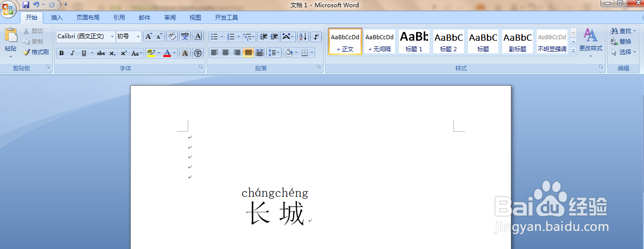
Task: Toggle Italic formatting
Action: (x=72, y=53)
